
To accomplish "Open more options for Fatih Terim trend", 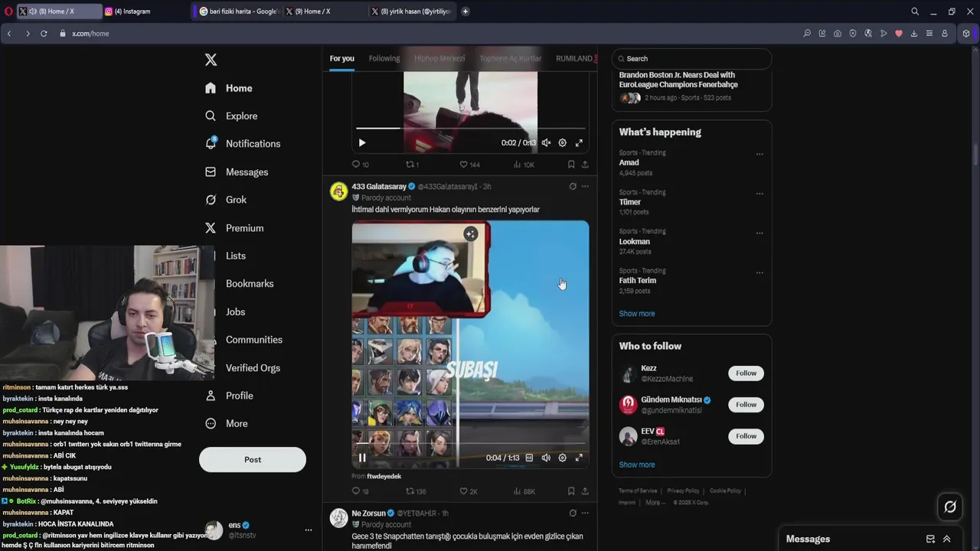I will click(x=759, y=272).
